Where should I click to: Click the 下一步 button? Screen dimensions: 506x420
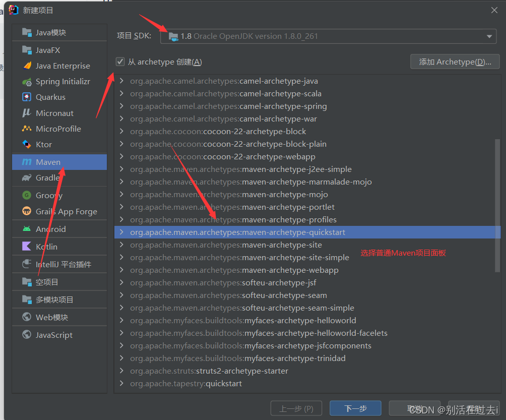pyautogui.click(x=355, y=408)
